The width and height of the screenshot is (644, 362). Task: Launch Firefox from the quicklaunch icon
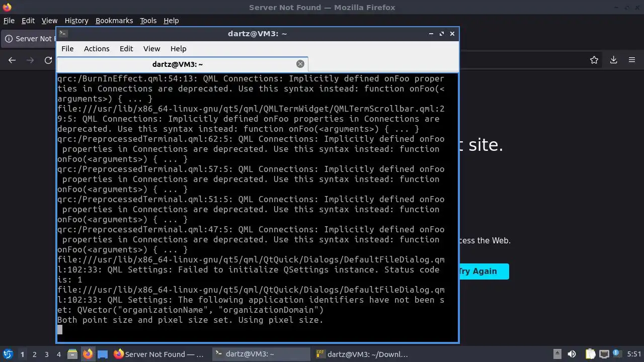[x=88, y=354]
